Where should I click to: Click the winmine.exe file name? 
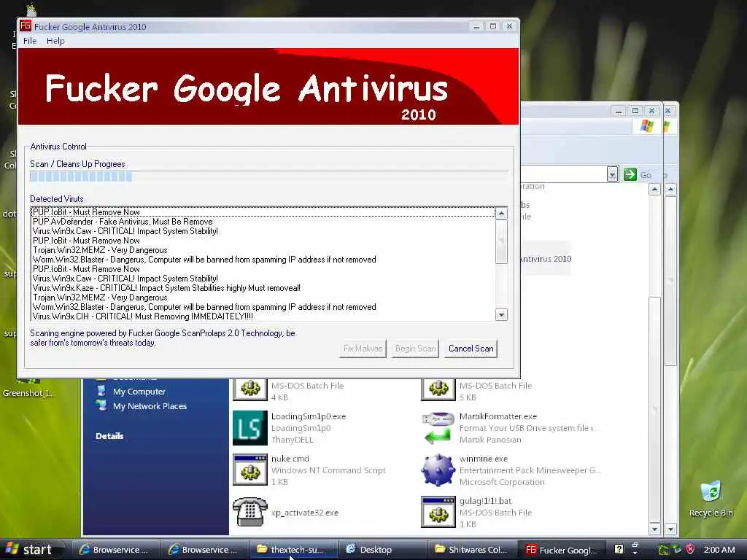(x=484, y=459)
